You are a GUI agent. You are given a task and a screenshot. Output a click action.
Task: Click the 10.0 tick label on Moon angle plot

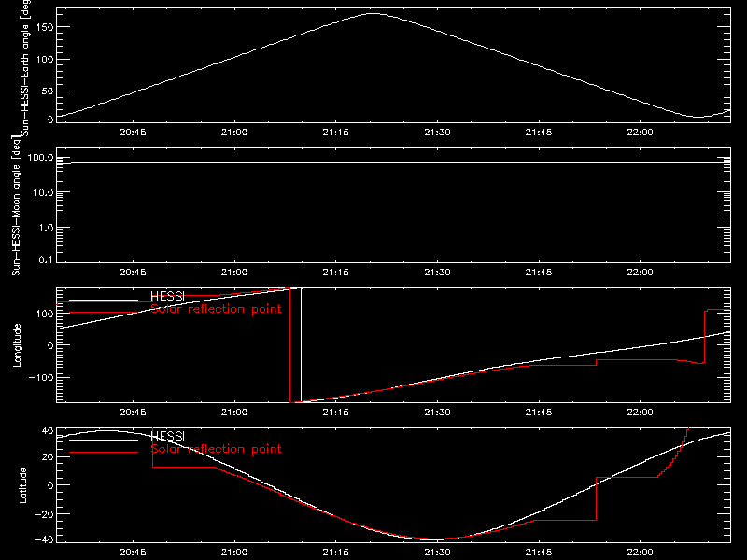[44, 192]
